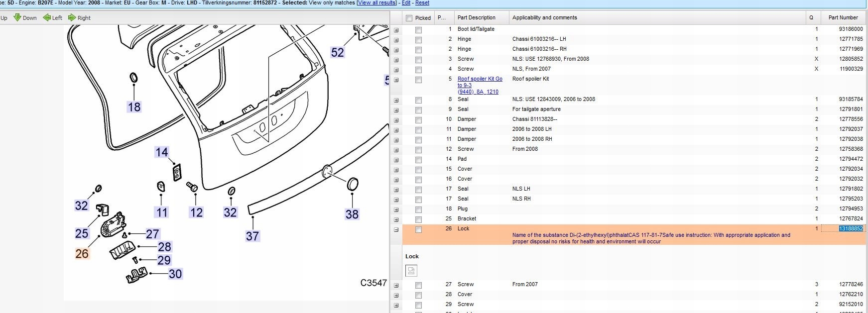This screenshot has height=313, width=868.
Task: Click the Right arrow navigation icon
Action: 72,17
